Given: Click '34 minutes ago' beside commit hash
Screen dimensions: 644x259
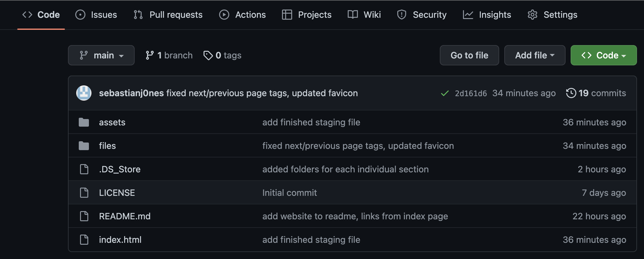Looking at the screenshot, I should tap(524, 93).
